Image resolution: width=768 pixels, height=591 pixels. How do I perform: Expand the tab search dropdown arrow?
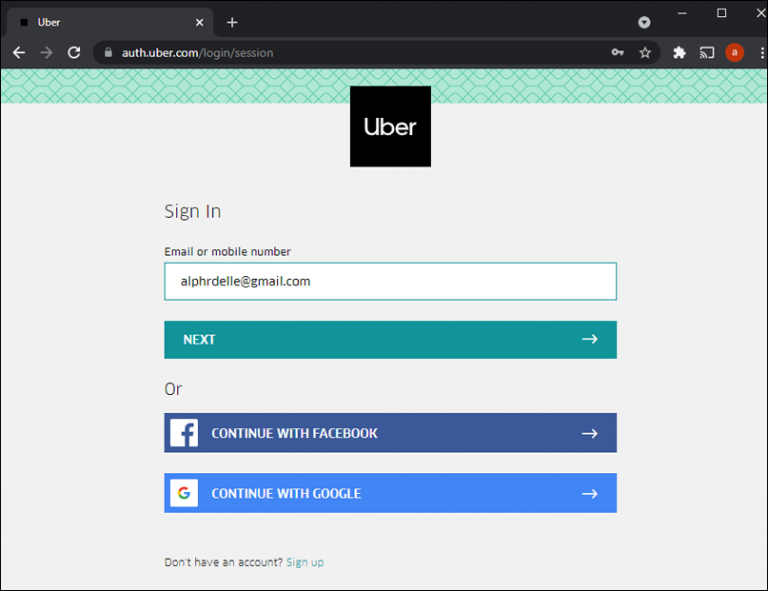click(644, 22)
